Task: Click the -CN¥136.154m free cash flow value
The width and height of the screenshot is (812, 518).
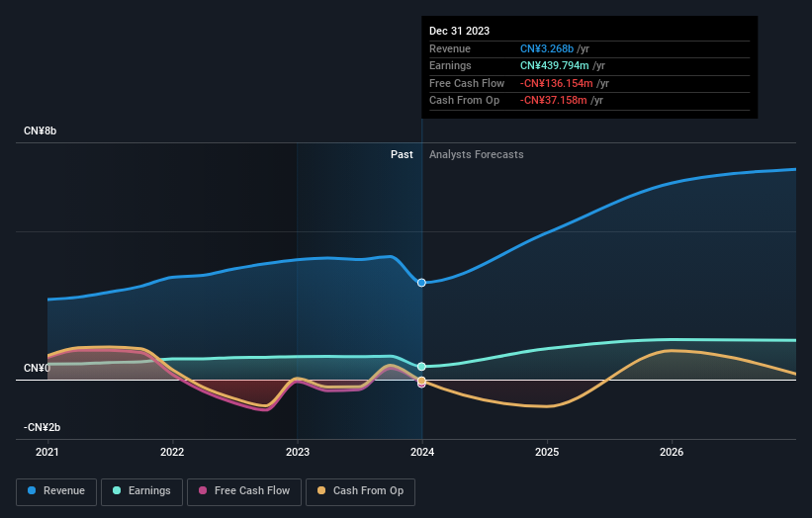Action: point(557,83)
